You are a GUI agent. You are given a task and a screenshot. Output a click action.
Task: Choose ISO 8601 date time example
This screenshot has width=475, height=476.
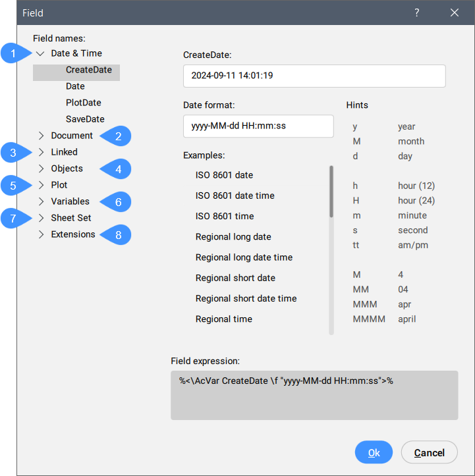[235, 196]
